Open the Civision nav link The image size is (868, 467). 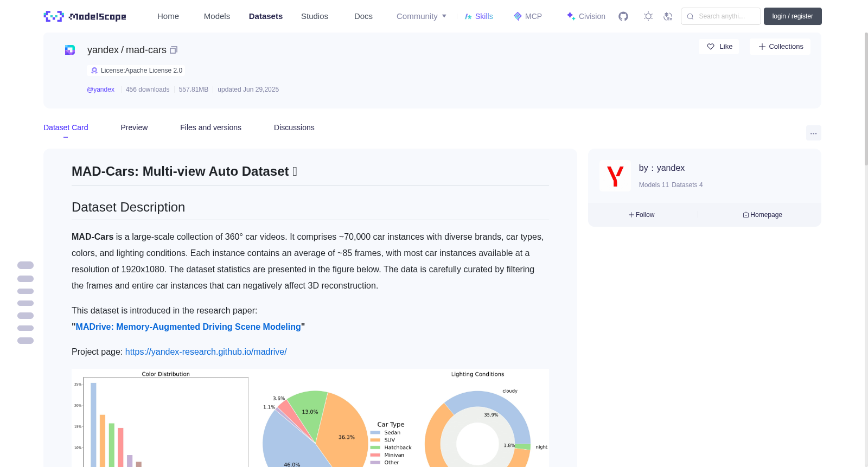point(586,16)
